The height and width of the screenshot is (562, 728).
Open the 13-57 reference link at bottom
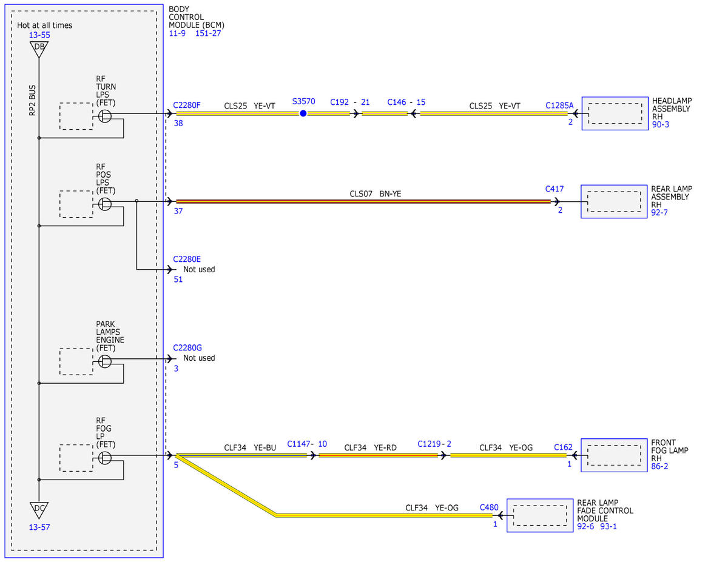click(39, 527)
